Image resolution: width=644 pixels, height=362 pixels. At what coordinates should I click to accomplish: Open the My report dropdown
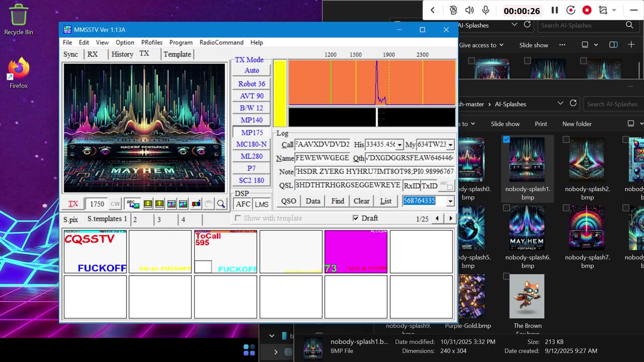(x=450, y=145)
